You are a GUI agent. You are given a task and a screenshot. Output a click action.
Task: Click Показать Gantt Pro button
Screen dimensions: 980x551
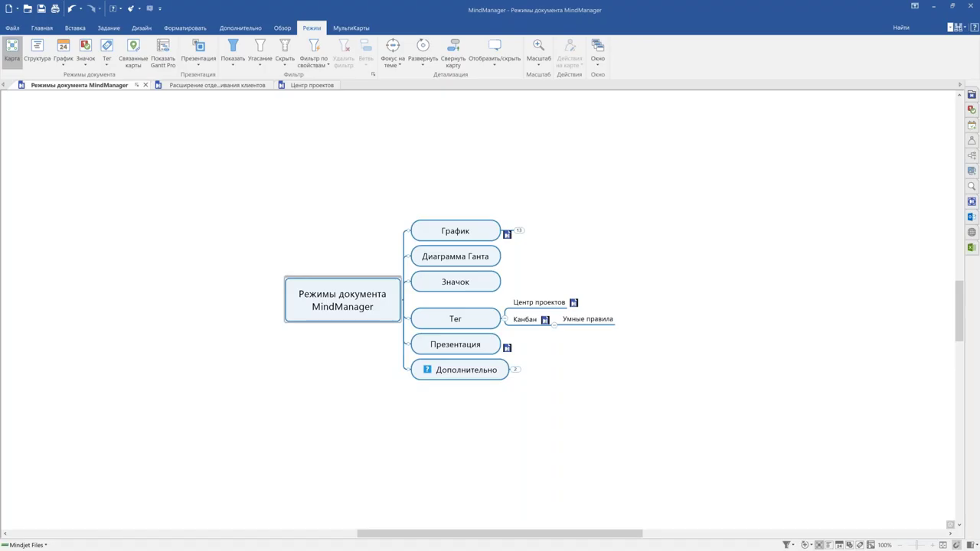163,53
